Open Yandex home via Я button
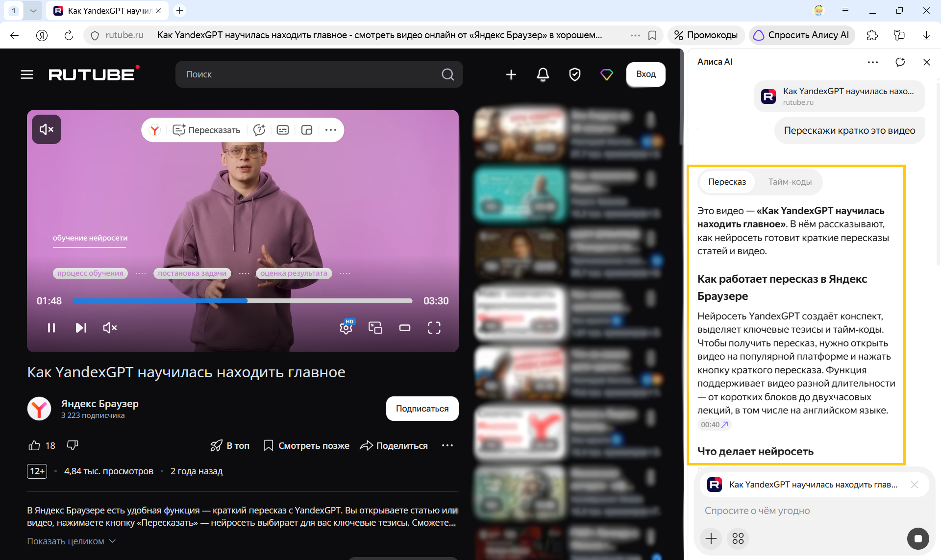 (42, 35)
